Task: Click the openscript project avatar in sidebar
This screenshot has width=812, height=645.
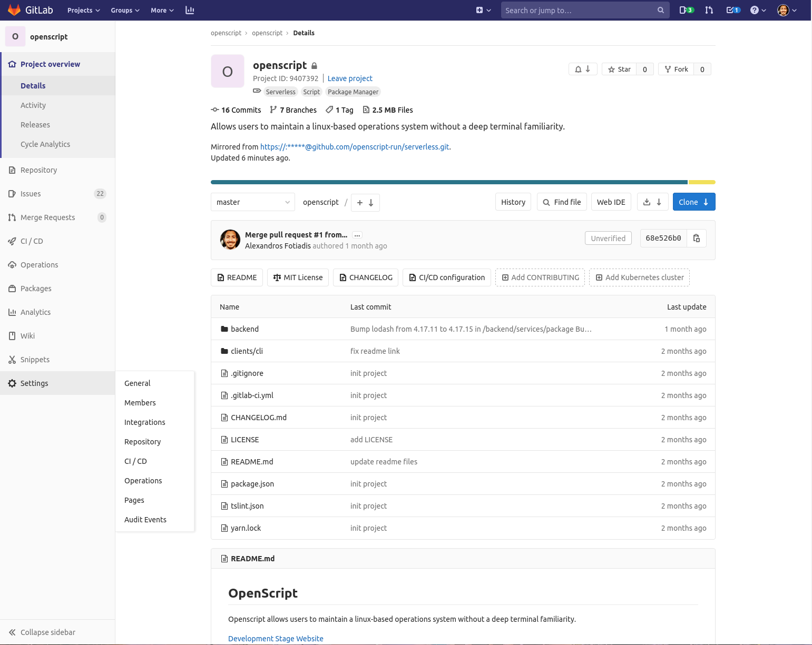Action: point(15,36)
